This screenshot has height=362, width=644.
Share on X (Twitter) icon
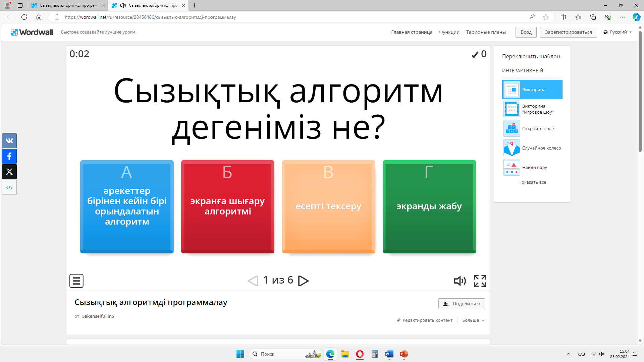click(x=9, y=172)
